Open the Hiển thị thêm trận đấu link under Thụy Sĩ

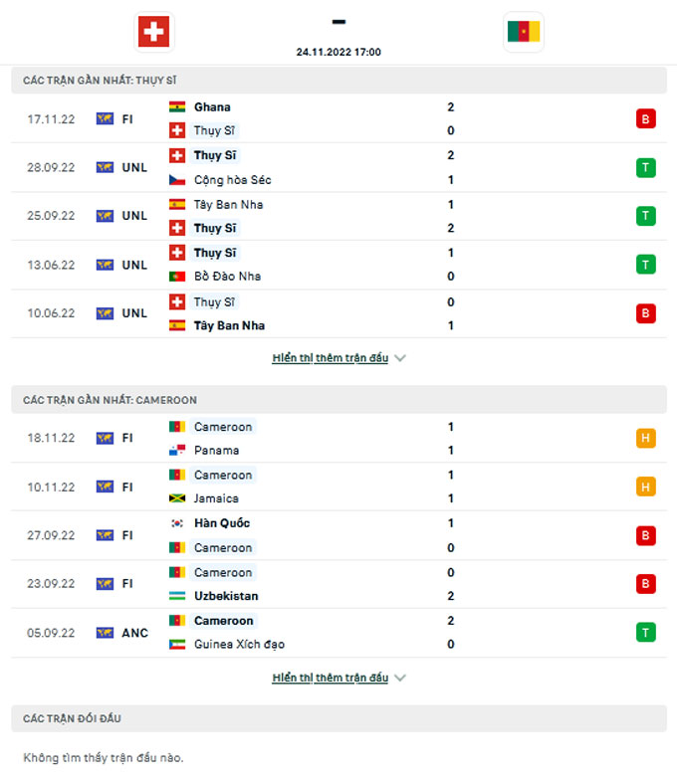[331, 358]
